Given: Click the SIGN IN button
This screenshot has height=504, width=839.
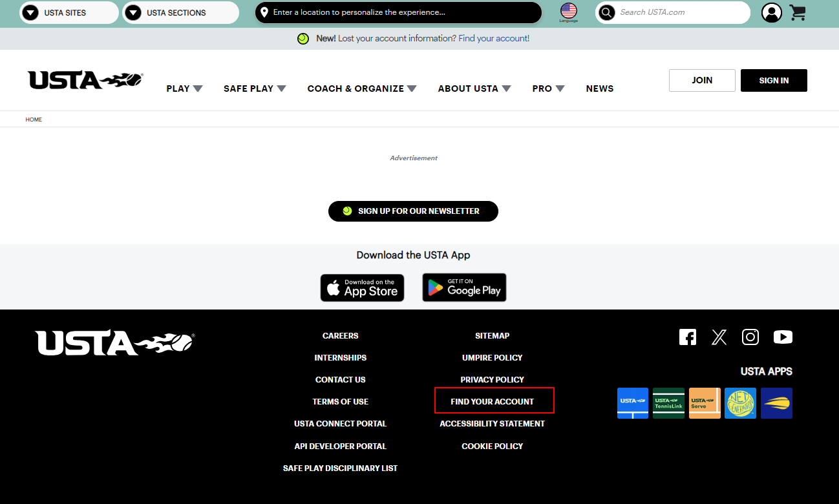Looking at the screenshot, I should click(773, 80).
